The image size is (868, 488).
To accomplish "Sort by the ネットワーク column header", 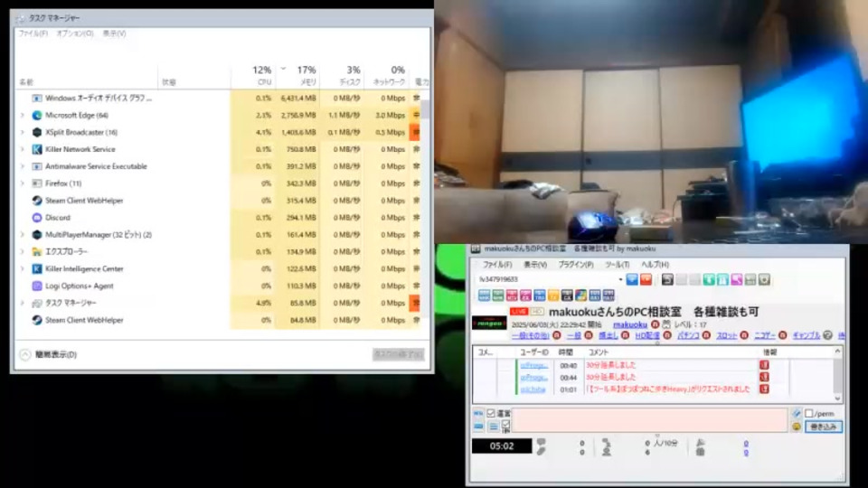I will [x=386, y=76].
